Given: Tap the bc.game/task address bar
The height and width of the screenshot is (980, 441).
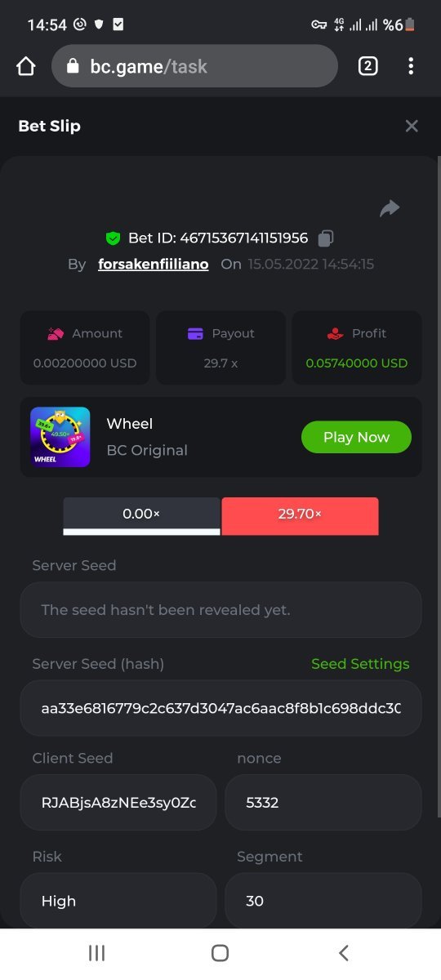Looking at the screenshot, I should [x=194, y=66].
